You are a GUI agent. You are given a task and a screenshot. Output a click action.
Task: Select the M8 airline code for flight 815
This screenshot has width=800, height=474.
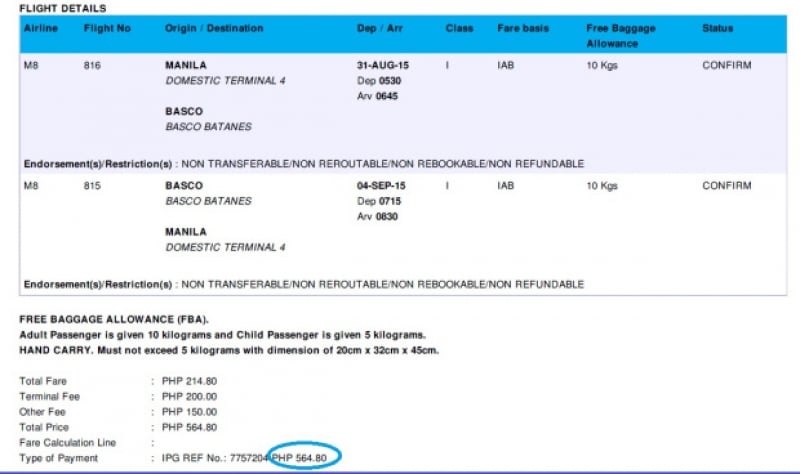pos(31,186)
